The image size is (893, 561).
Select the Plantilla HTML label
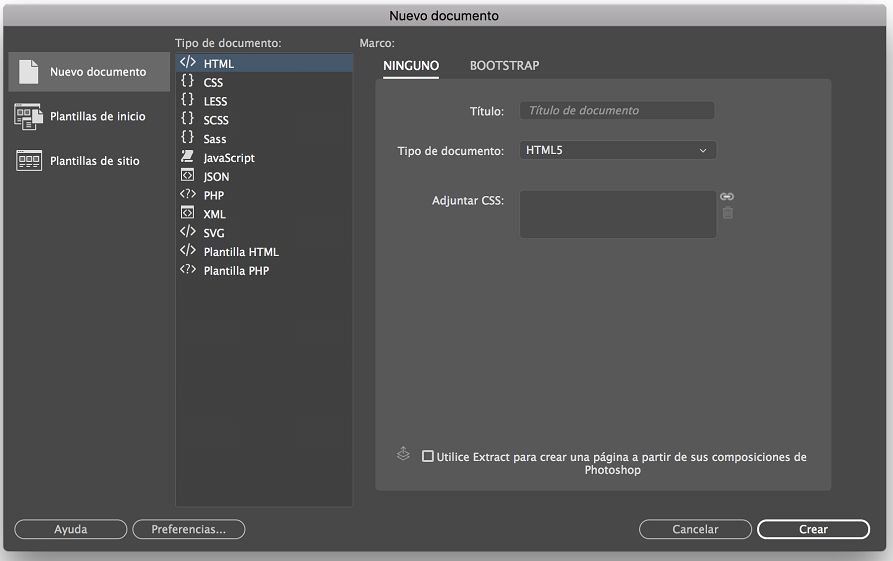click(x=241, y=252)
